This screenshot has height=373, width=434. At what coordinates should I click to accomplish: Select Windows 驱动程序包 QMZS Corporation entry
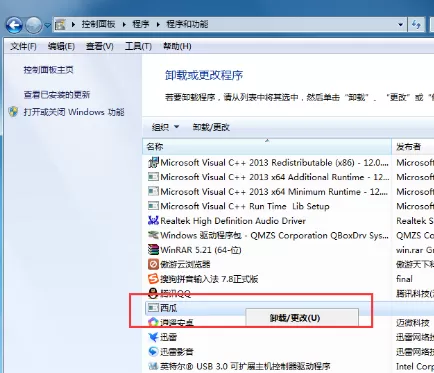click(274, 235)
